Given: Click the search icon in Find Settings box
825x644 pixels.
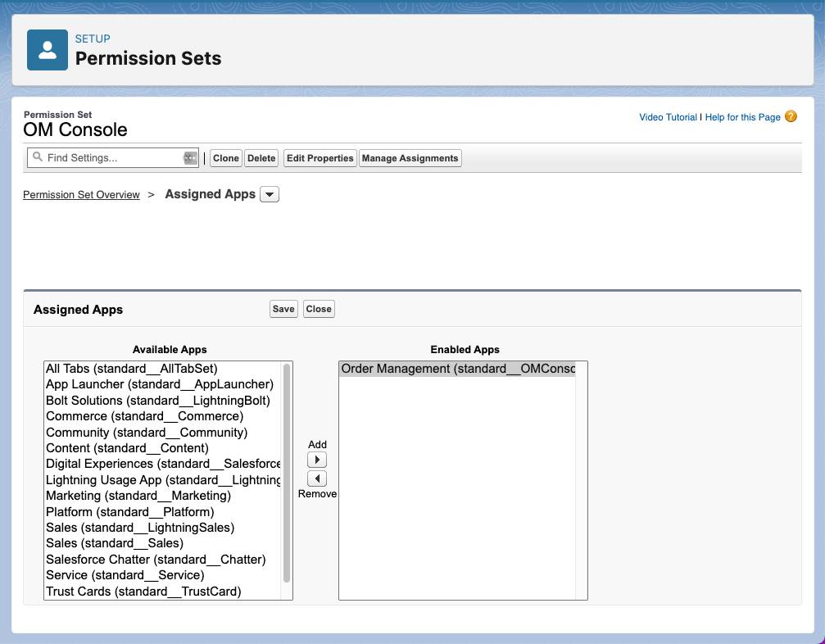Looking at the screenshot, I should [x=38, y=157].
